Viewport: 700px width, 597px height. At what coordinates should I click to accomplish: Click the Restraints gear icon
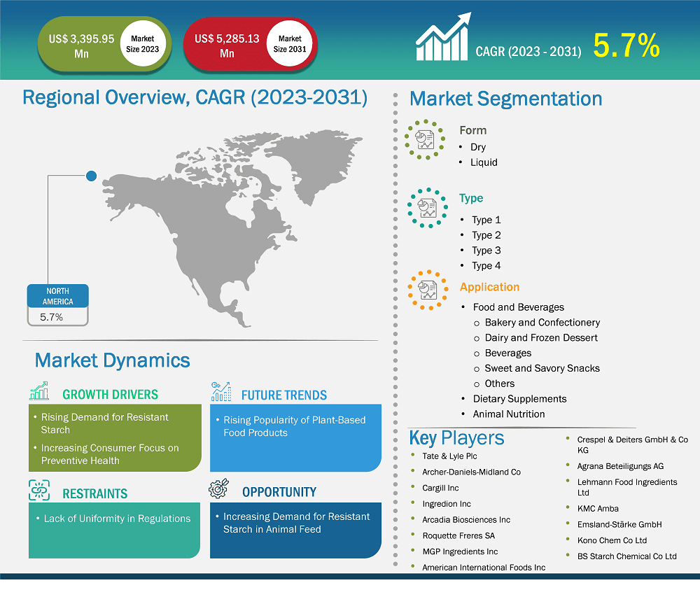click(x=38, y=489)
